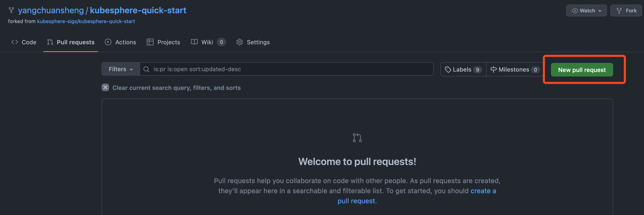Image resolution: width=644 pixels, height=215 pixels.
Task: Click the tag icon next to Labels
Action: tap(448, 70)
